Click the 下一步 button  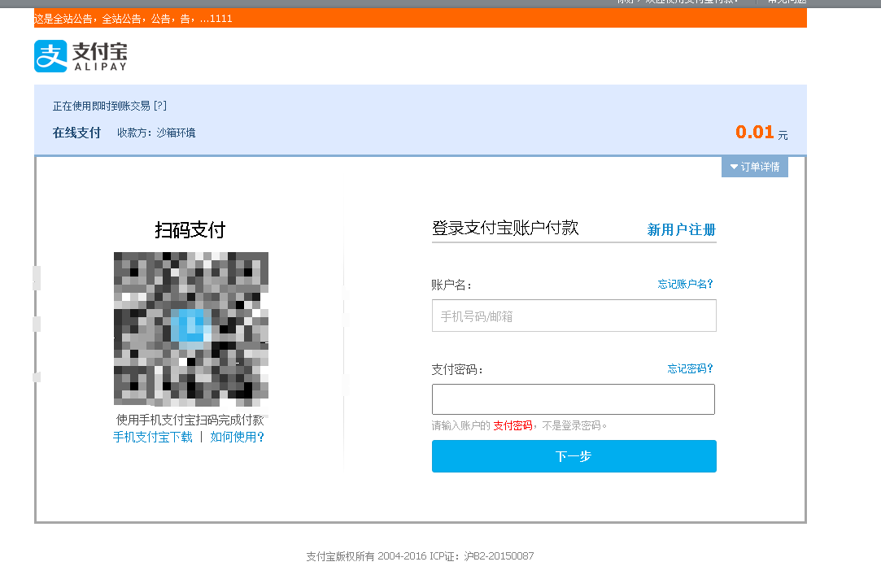(x=574, y=456)
